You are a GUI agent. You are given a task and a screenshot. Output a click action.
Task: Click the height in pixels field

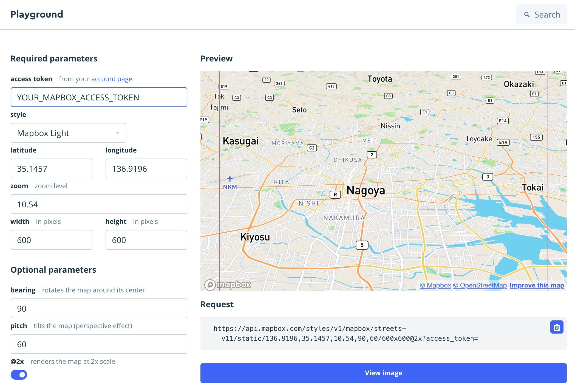[146, 240]
